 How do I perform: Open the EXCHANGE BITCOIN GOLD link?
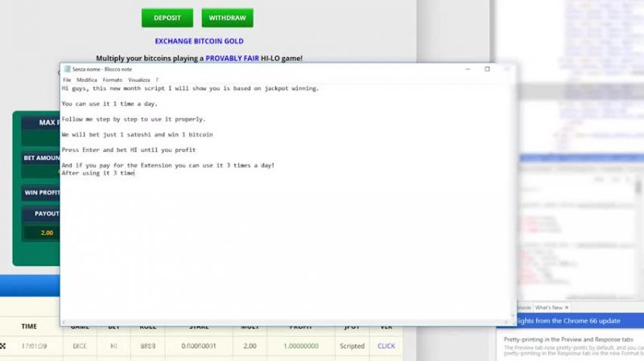click(199, 41)
